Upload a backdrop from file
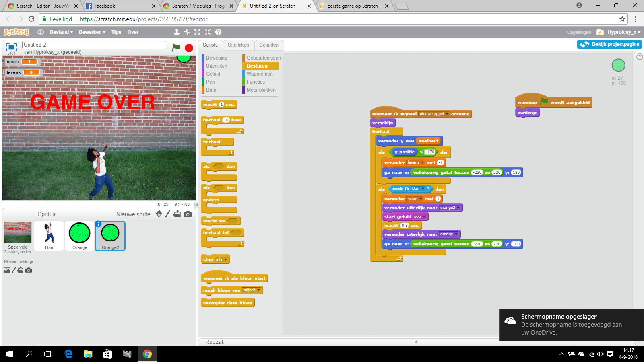 (21, 270)
